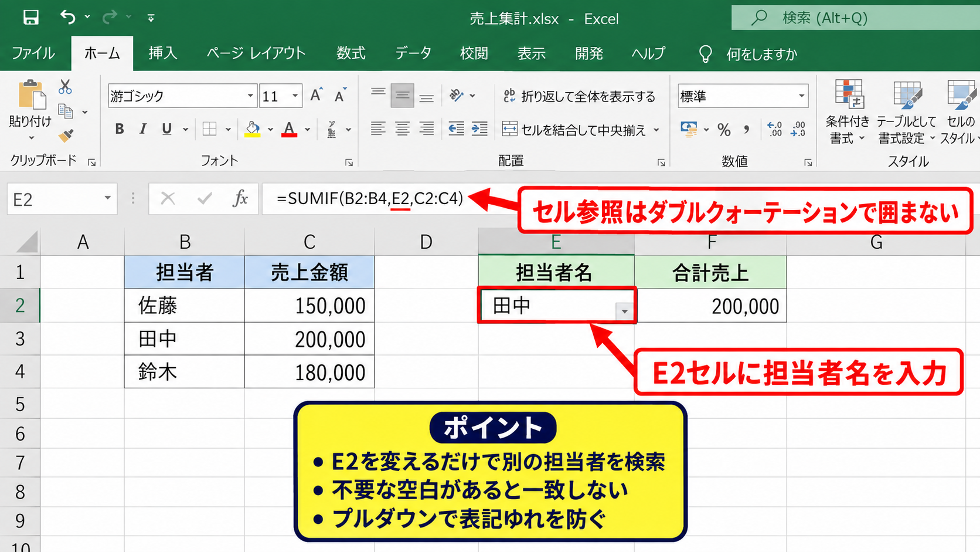Image resolution: width=980 pixels, height=552 pixels.
Task: Toggle underline formatting
Action: coord(167,129)
